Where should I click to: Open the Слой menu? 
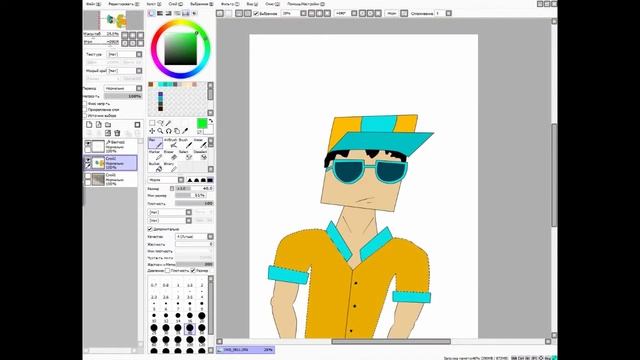(176, 4)
